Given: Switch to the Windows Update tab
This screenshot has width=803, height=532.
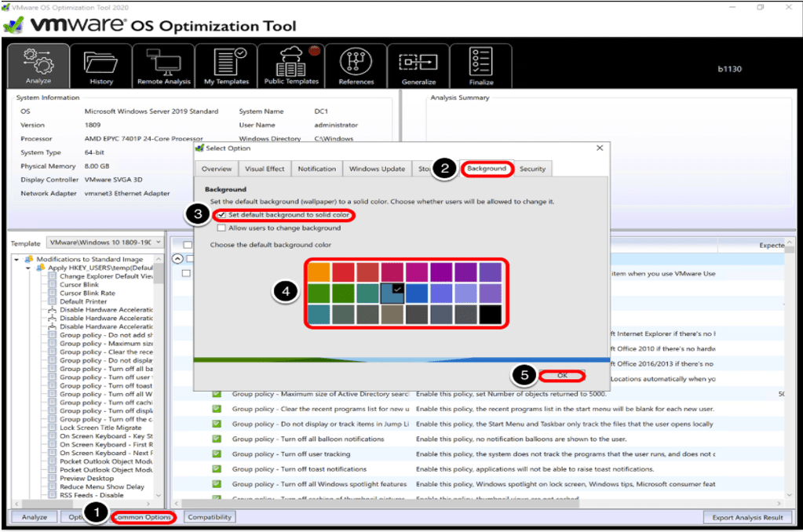Looking at the screenshot, I should (377, 169).
